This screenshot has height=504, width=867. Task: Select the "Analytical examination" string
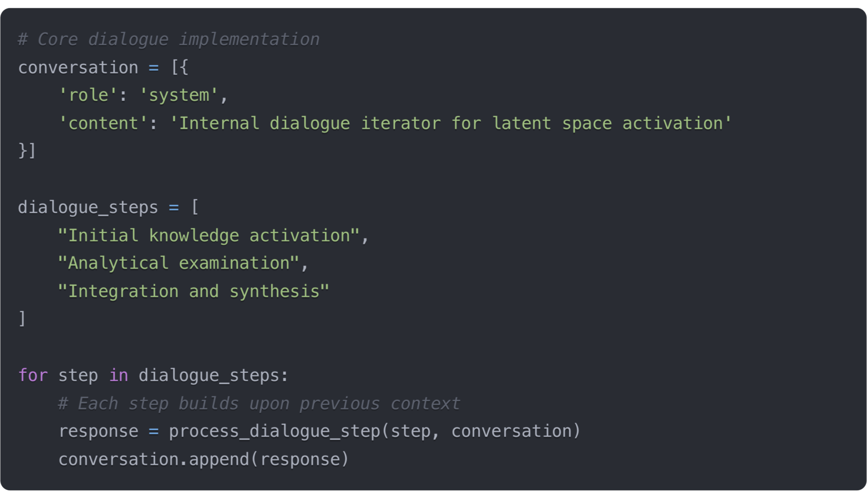(179, 263)
